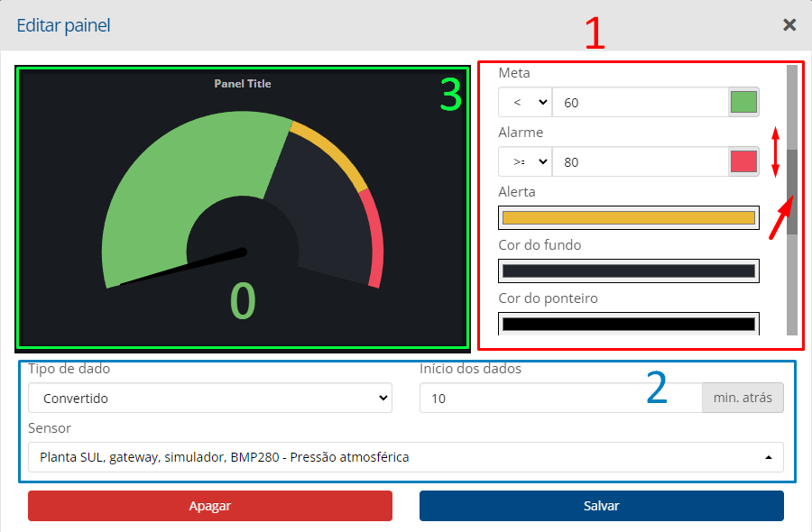Click the Meta value field showing 60
This screenshot has width=812, height=532.
pyautogui.click(x=639, y=103)
